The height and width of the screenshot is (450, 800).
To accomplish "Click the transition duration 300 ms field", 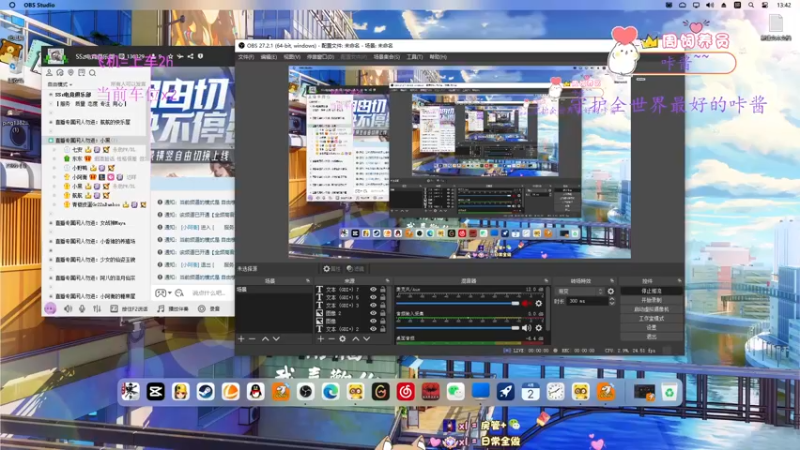I will (587, 302).
